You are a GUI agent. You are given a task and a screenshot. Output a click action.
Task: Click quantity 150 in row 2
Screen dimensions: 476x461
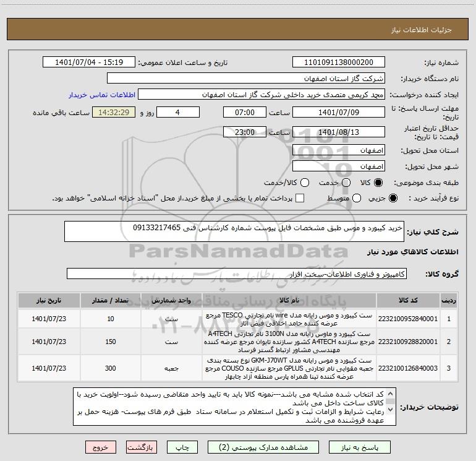point(110,342)
